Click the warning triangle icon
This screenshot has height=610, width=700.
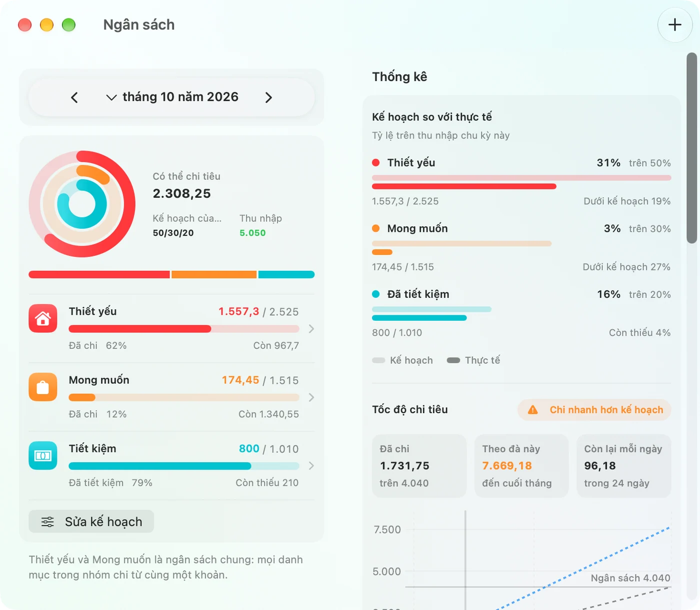[x=533, y=410]
